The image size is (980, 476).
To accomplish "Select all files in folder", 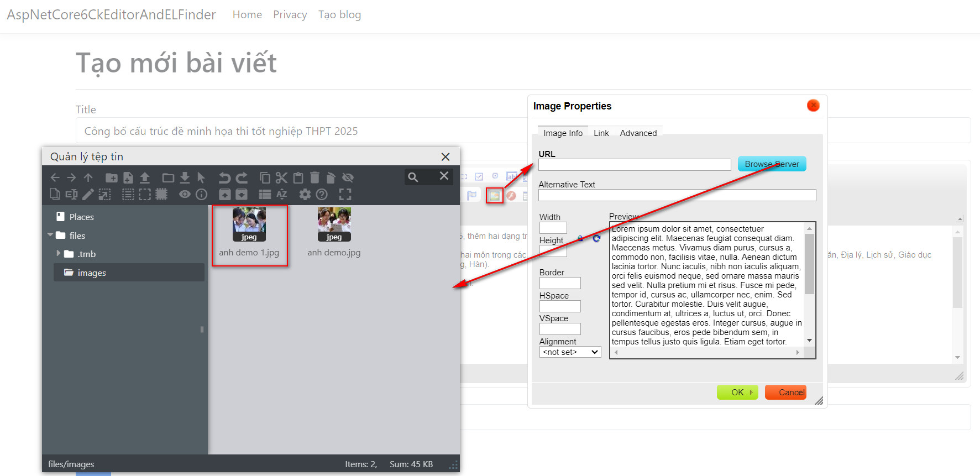I will (x=128, y=194).
